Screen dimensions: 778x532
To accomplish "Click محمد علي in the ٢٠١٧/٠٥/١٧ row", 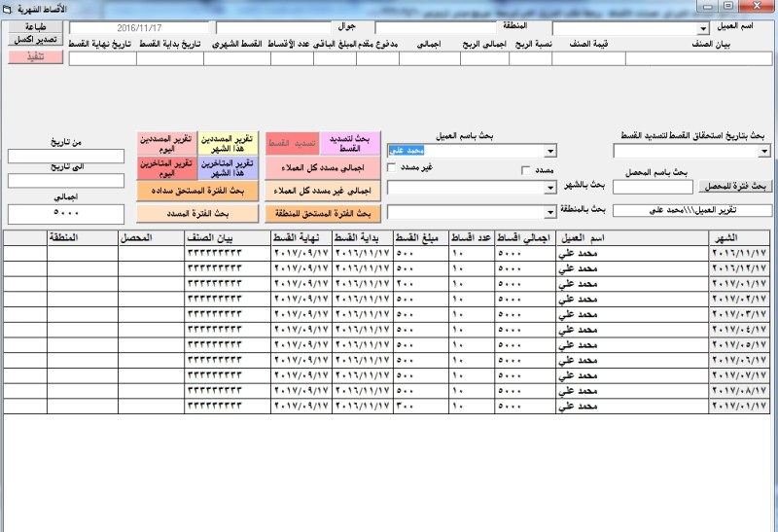I will coord(633,345).
